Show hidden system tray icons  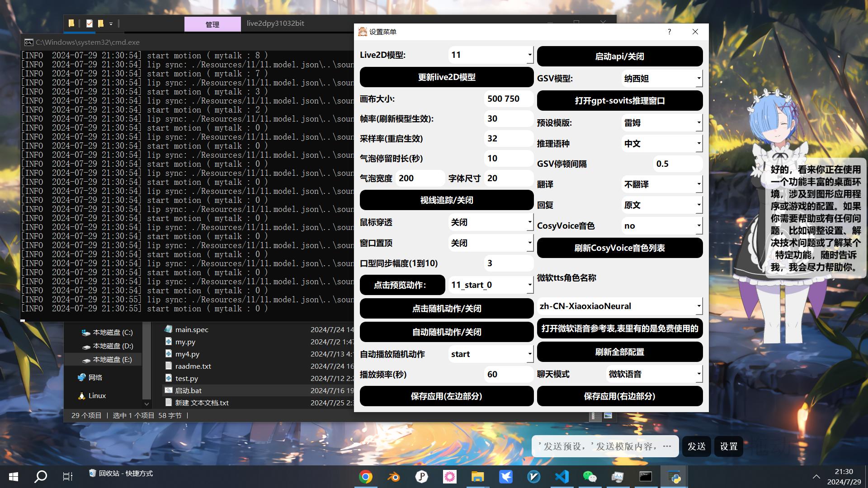click(816, 477)
